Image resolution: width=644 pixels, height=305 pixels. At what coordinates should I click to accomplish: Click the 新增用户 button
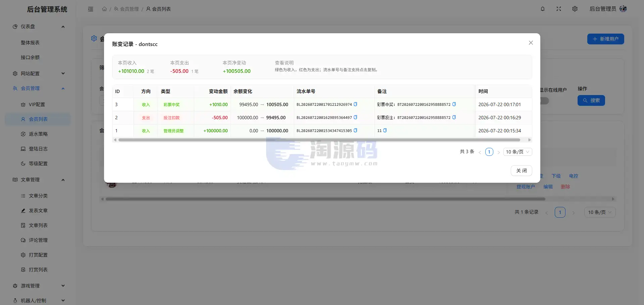[605, 39]
